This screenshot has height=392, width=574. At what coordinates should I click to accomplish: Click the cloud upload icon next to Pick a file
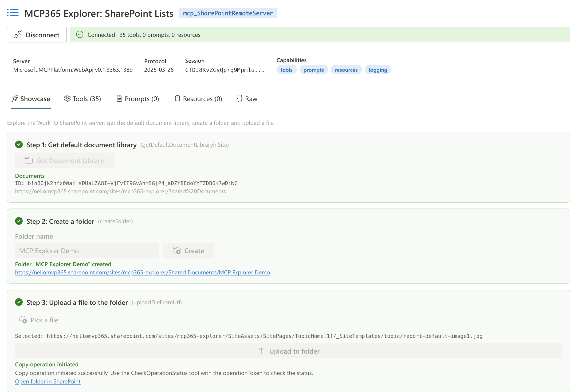pos(23,319)
